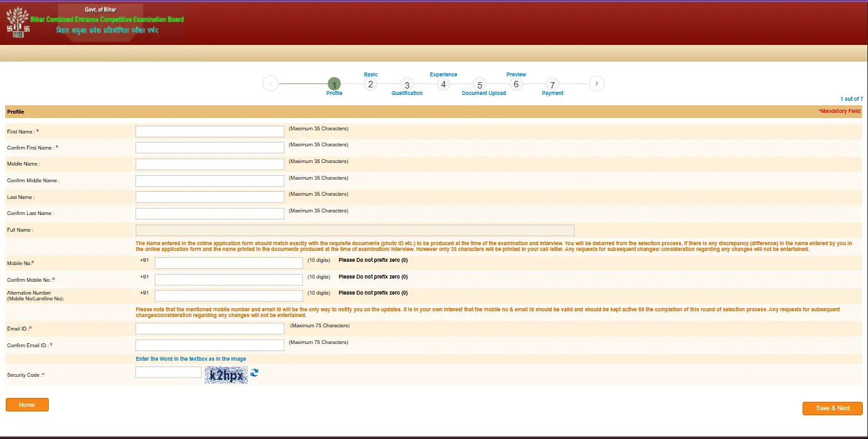Focus the Confirm Middle Name field
This screenshot has width=868, height=439.
(x=210, y=181)
